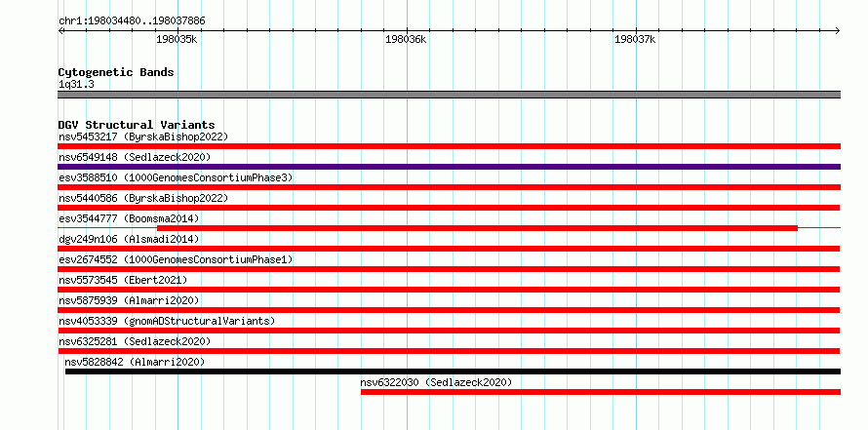Click the gray 1q31.3 cytogenetic band bar
This screenshot has width=868, height=430.
pyautogui.click(x=449, y=95)
